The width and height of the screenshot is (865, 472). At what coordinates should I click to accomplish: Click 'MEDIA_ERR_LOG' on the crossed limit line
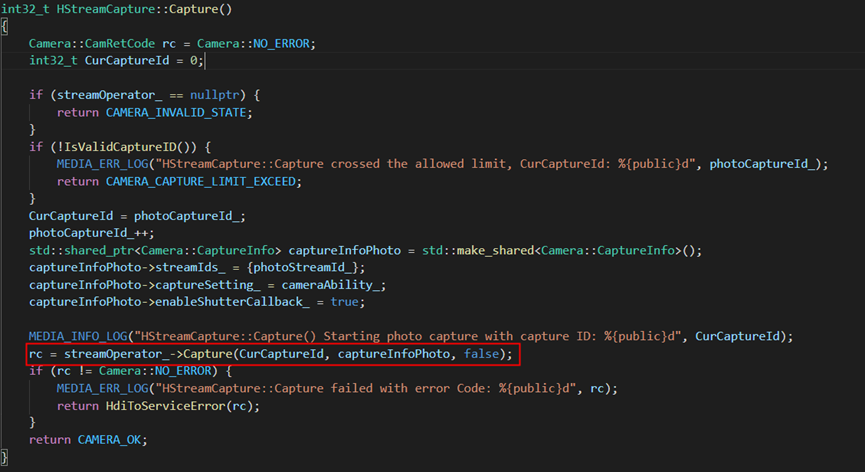(103, 164)
